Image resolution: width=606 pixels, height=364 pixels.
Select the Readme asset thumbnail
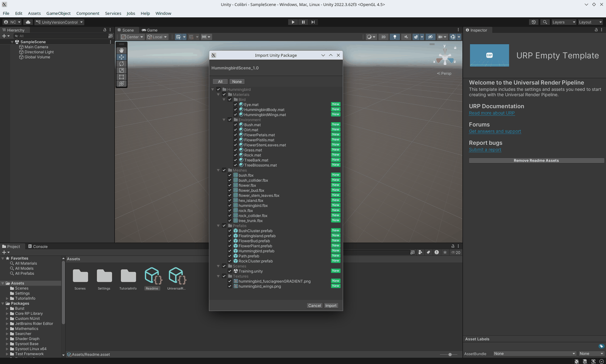point(152,278)
